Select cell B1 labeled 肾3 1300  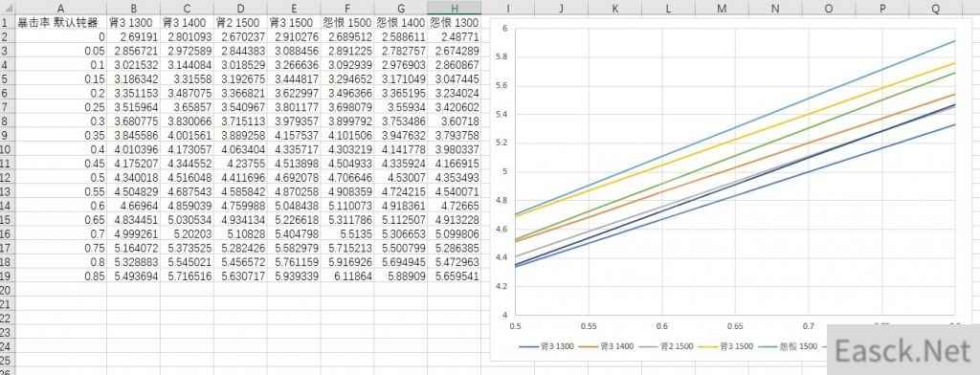click(134, 23)
